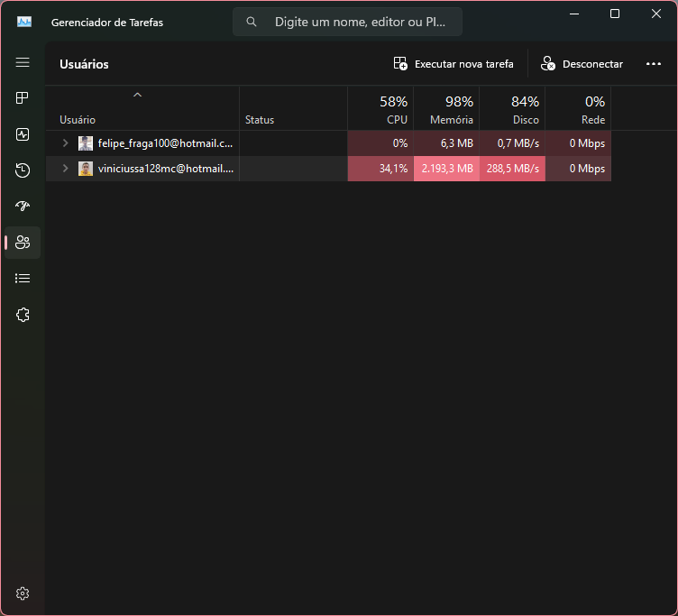
Task: Open Startup apps page icon
Action: [x=23, y=206]
